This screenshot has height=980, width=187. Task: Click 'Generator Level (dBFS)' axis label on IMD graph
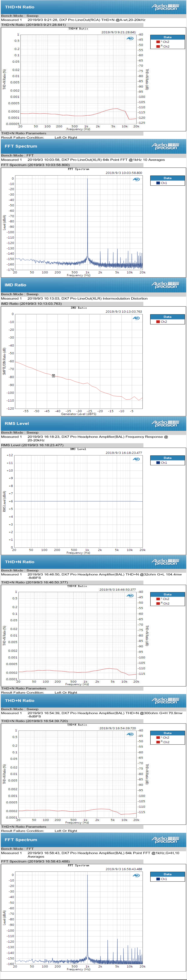point(79,414)
